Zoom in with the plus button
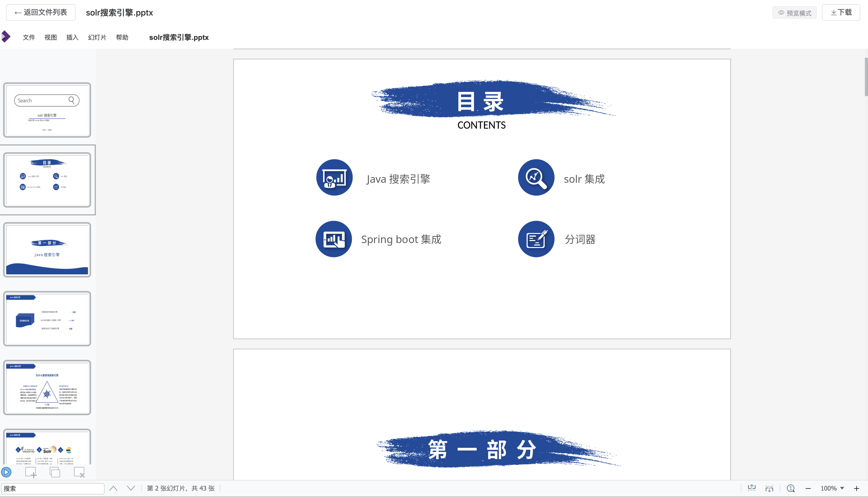 856,488
